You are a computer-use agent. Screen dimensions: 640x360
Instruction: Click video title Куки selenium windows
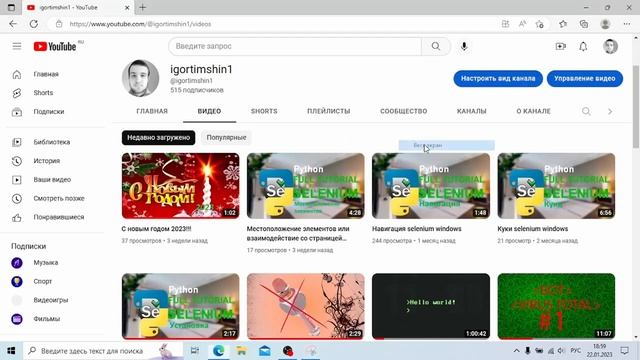tap(533, 229)
